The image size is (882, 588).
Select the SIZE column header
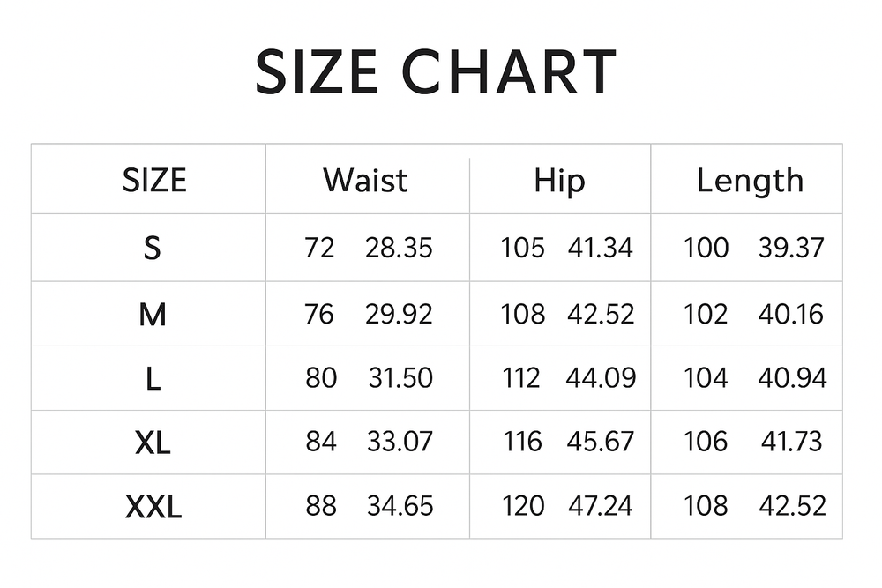153,181
